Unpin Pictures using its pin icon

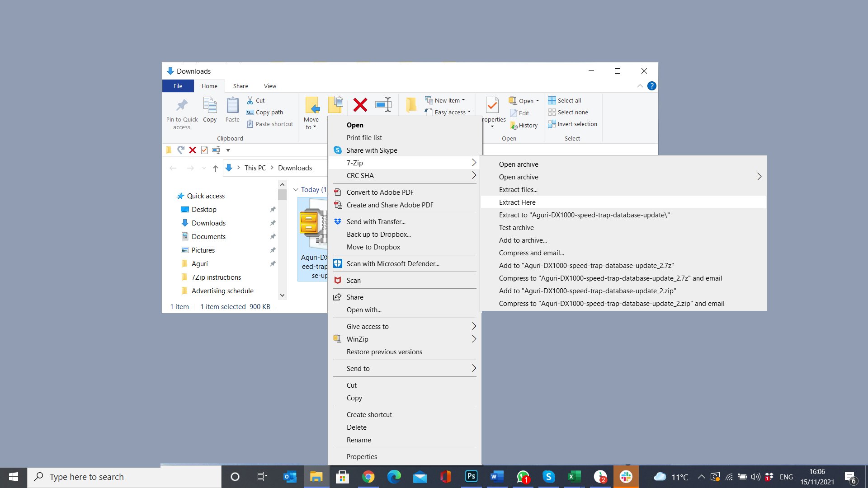coord(273,250)
